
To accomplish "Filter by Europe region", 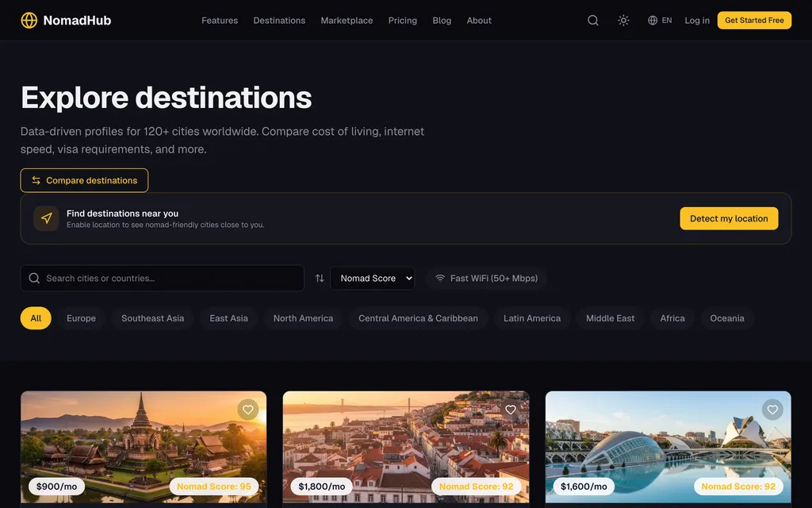I will [82, 318].
